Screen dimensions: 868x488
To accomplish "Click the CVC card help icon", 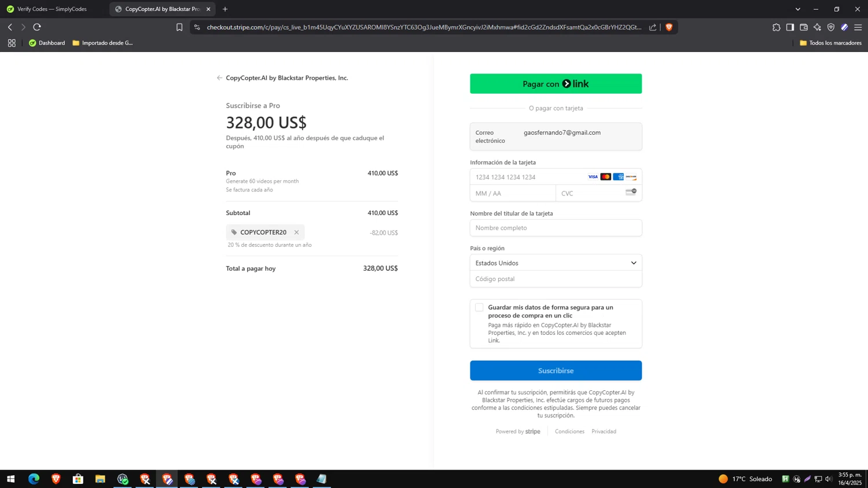I will (631, 191).
